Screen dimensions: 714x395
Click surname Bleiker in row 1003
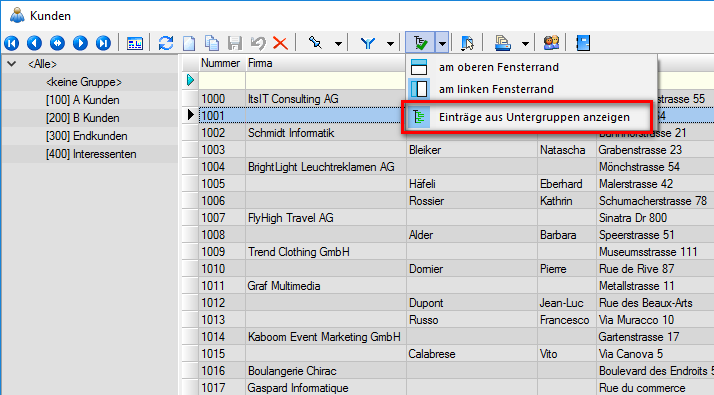tap(425, 150)
